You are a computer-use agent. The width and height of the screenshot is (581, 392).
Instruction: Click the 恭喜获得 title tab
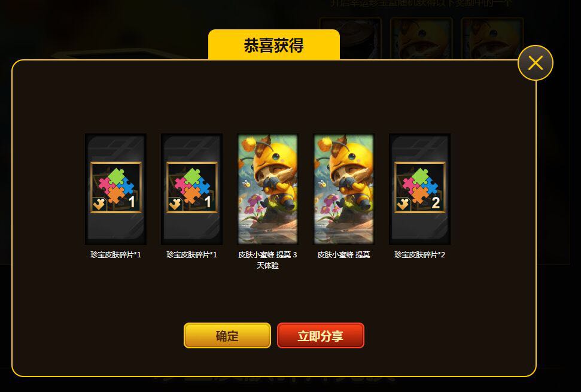[274, 45]
